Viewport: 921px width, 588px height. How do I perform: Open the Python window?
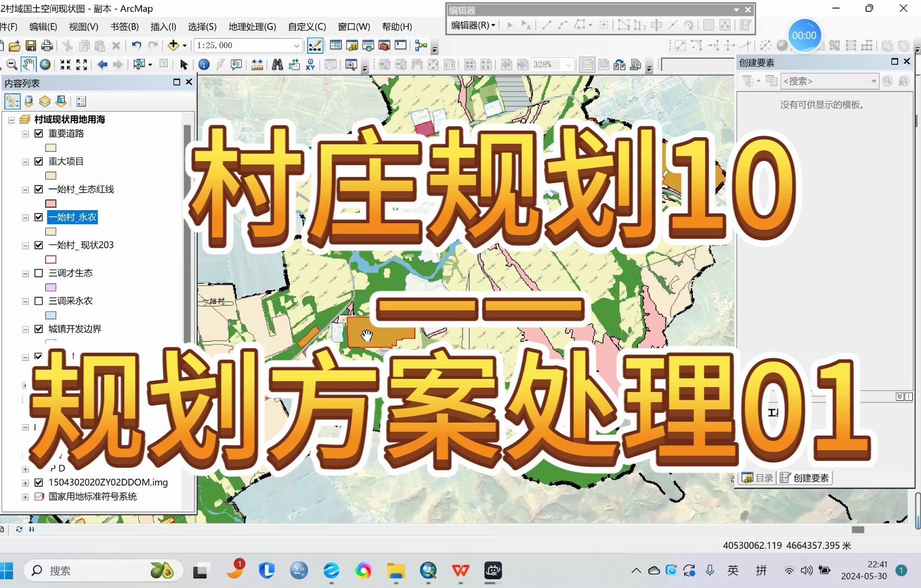[x=401, y=46]
